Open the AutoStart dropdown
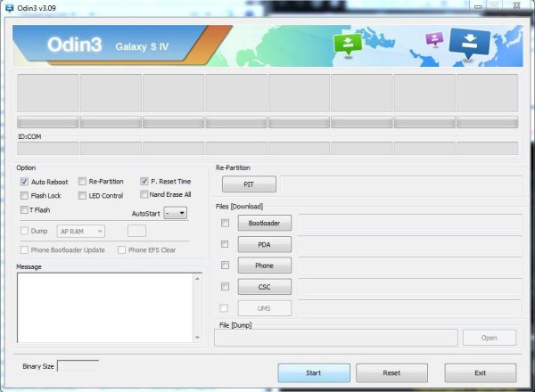 click(176, 213)
